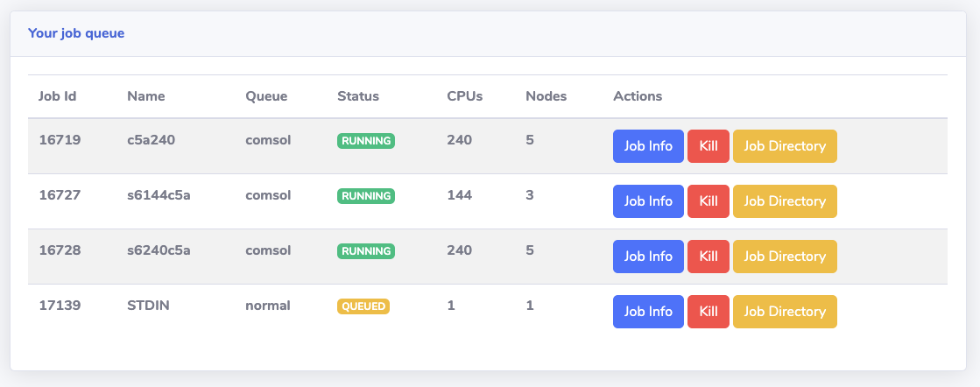Viewport: 980px width, 387px height.
Task: View Job Info for job 16728
Action: coord(648,257)
